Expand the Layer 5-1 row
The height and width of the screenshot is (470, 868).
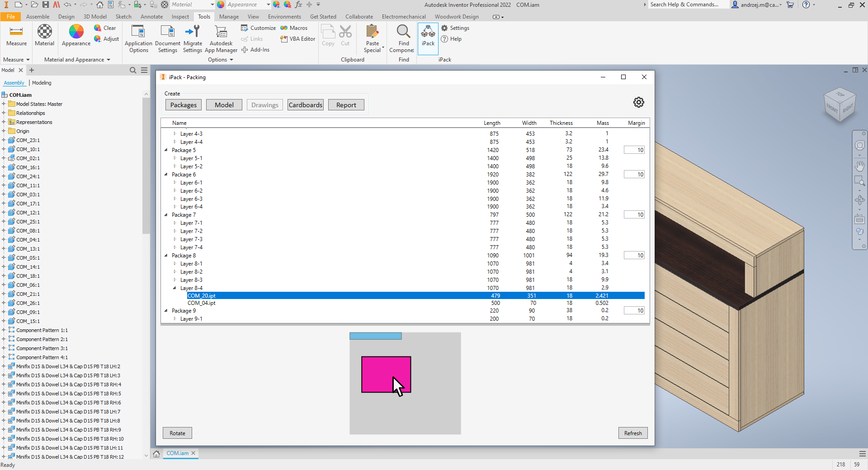point(175,158)
